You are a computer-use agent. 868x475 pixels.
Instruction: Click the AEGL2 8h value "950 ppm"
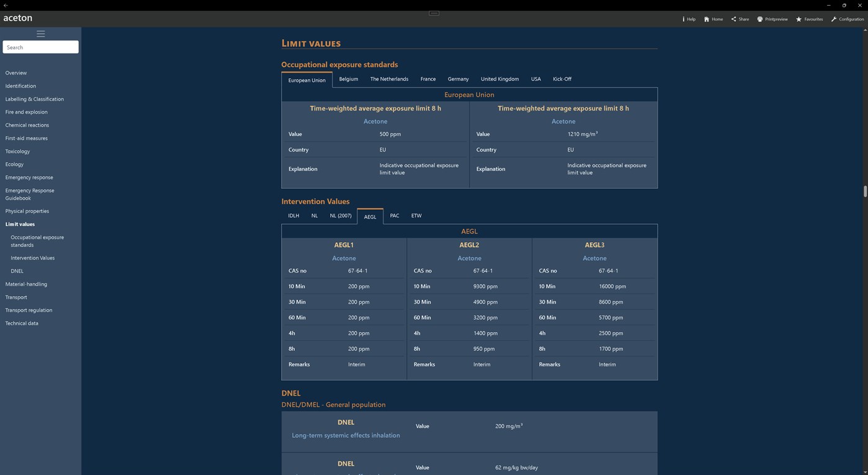point(484,348)
